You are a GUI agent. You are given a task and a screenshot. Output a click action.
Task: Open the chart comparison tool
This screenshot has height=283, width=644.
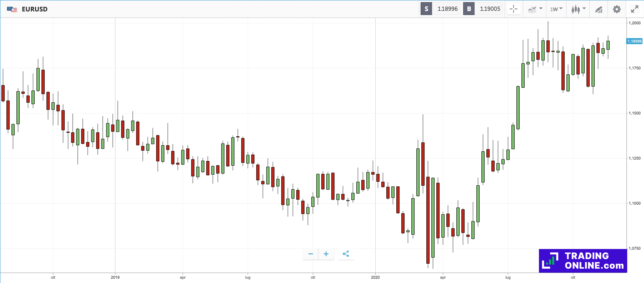532,9
